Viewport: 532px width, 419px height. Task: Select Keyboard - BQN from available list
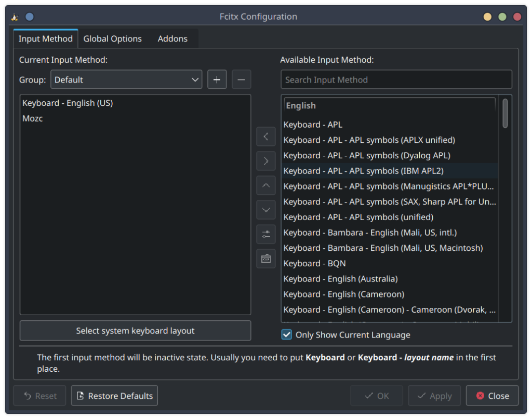point(314,263)
